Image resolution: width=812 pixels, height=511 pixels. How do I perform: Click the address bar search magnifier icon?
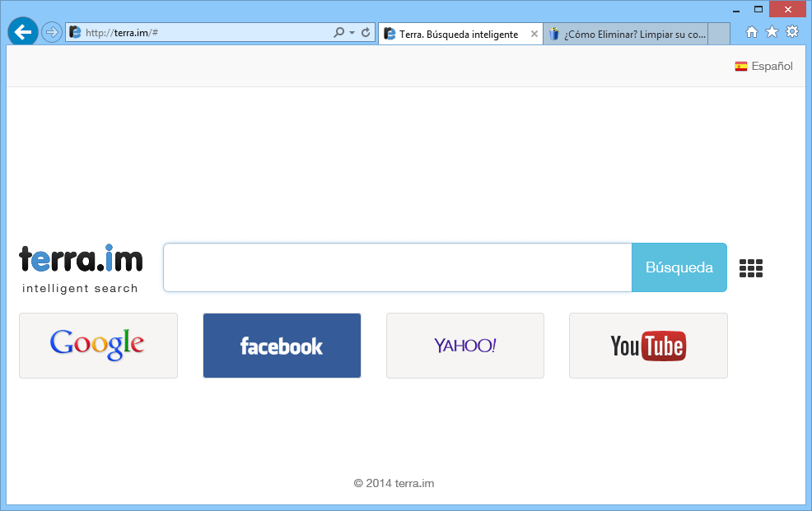click(338, 33)
